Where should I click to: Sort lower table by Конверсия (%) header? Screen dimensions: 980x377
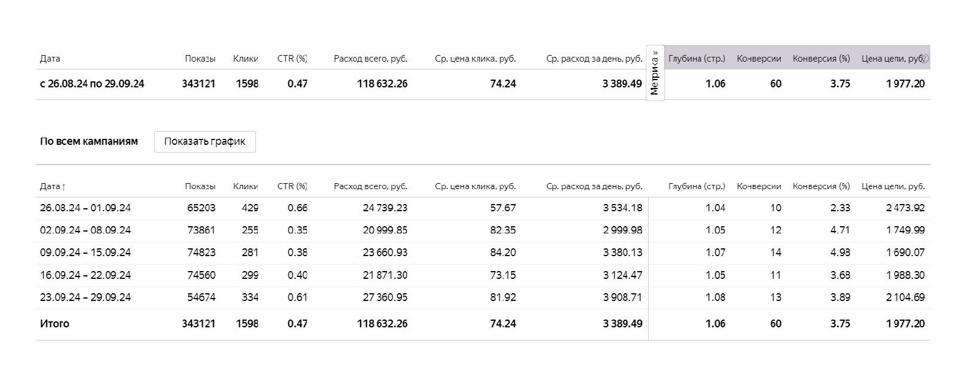pyautogui.click(x=821, y=187)
